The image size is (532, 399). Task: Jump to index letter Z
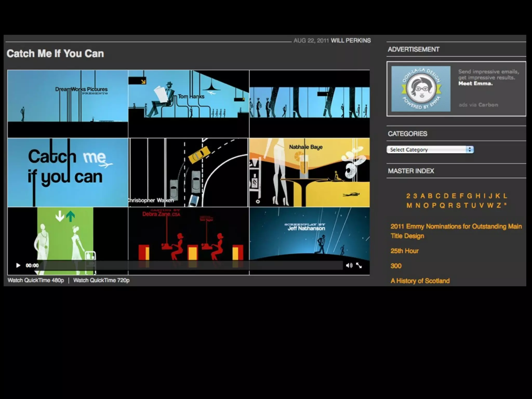tap(498, 205)
